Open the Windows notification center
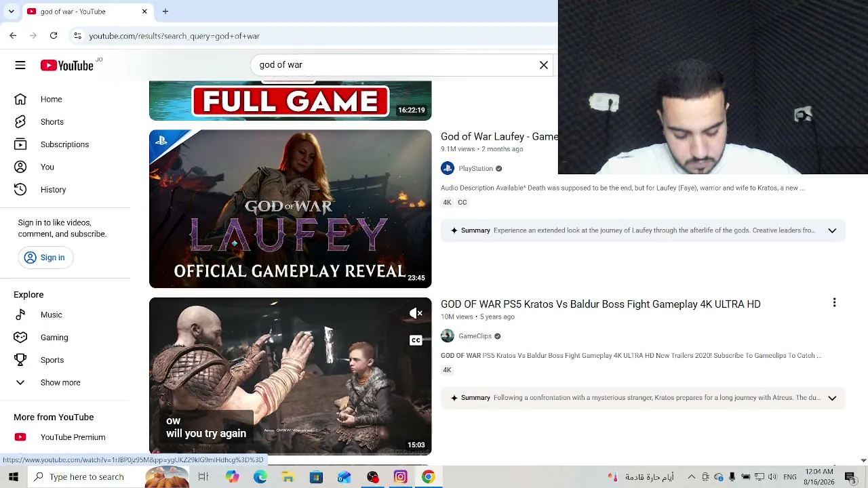 click(x=851, y=477)
